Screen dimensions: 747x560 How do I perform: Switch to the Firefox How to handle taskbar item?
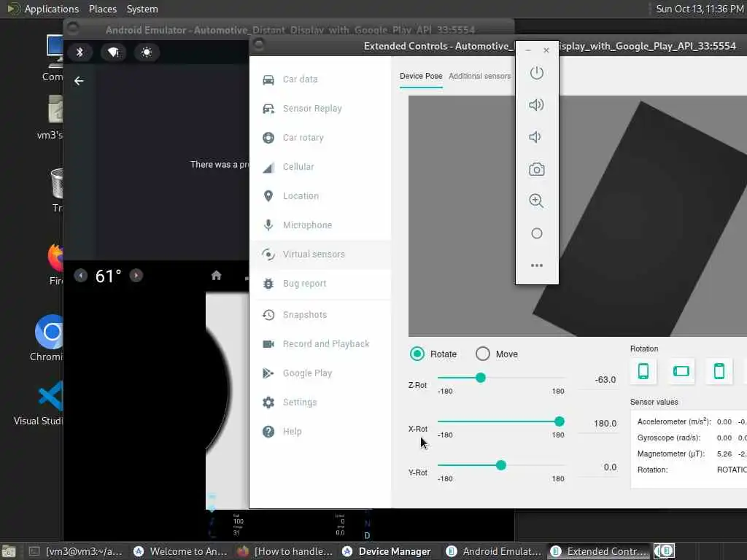tap(285, 551)
